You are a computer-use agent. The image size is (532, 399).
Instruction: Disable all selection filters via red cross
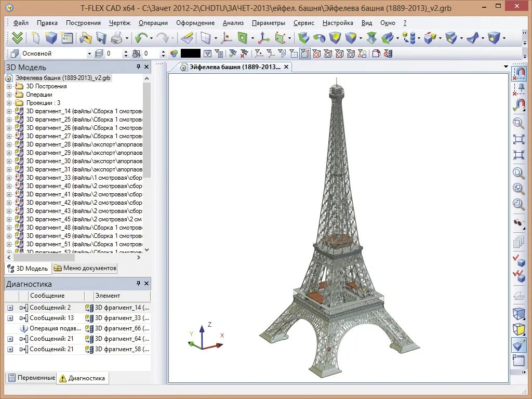tap(244, 54)
